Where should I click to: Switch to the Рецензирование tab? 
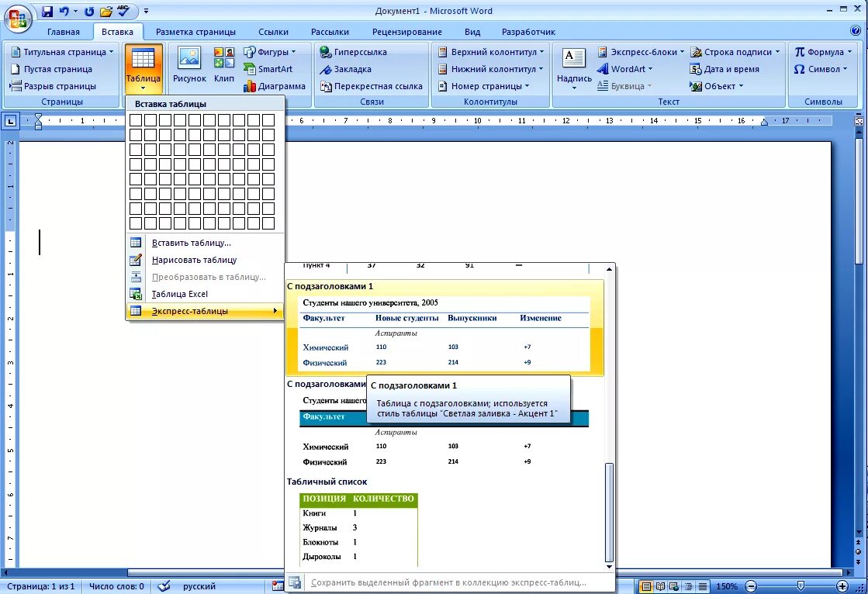[x=407, y=32]
